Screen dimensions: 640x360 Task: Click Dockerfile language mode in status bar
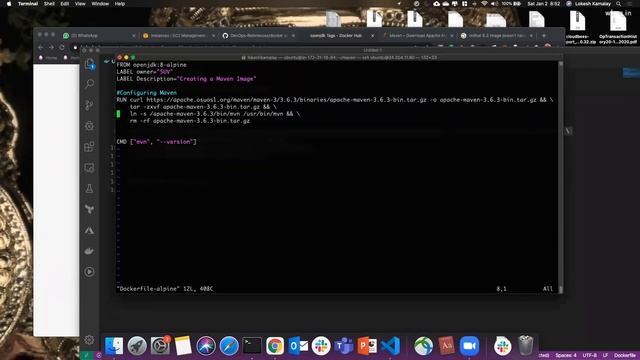[625, 356]
